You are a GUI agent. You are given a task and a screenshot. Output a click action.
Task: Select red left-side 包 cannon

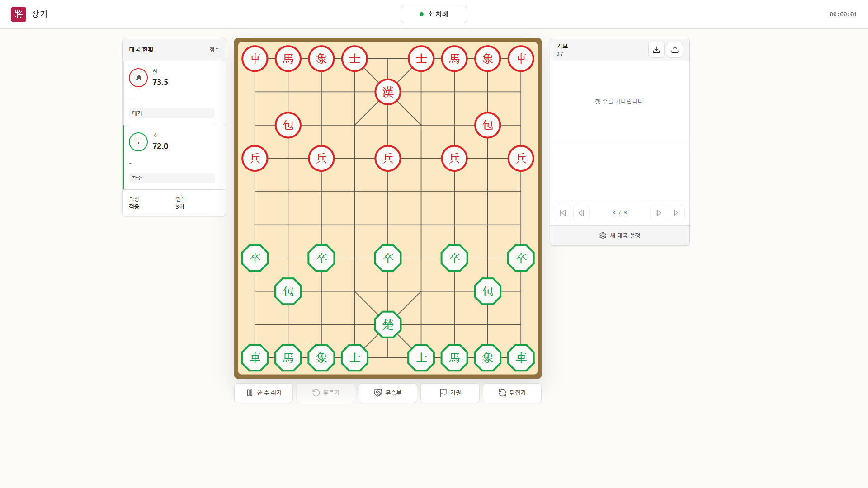tap(288, 125)
